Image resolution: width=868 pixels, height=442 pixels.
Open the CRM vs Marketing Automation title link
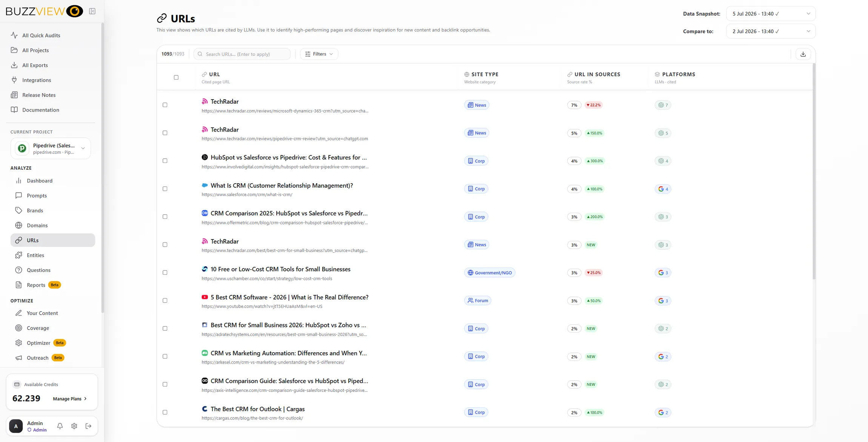[x=288, y=353]
